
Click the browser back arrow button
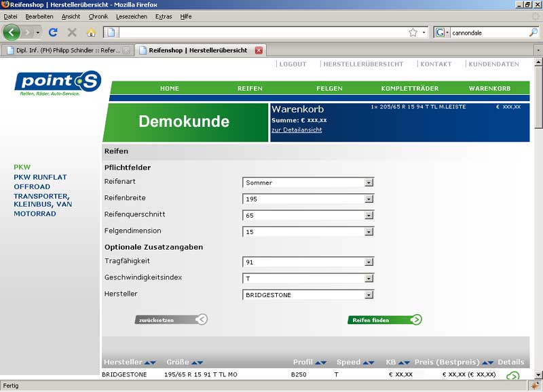(x=12, y=32)
